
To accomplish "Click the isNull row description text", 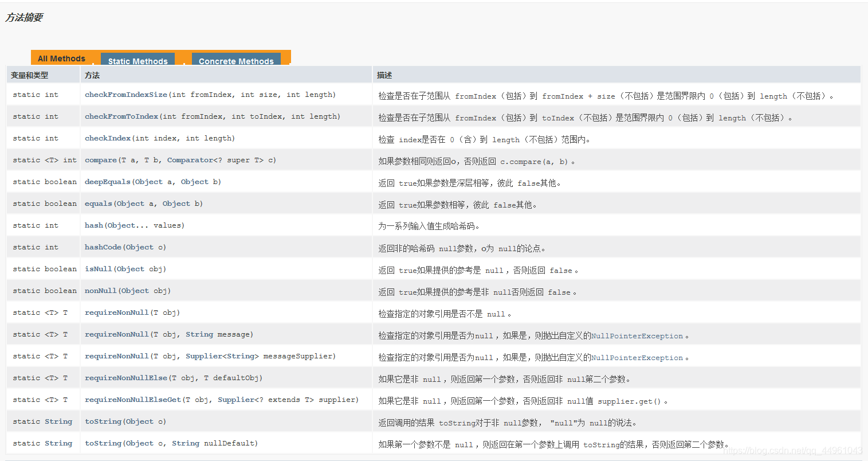I will 478,270.
